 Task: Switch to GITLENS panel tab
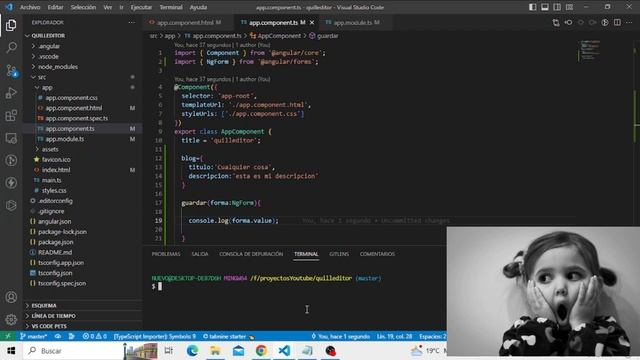pyautogui.click(x=339, y=254)
